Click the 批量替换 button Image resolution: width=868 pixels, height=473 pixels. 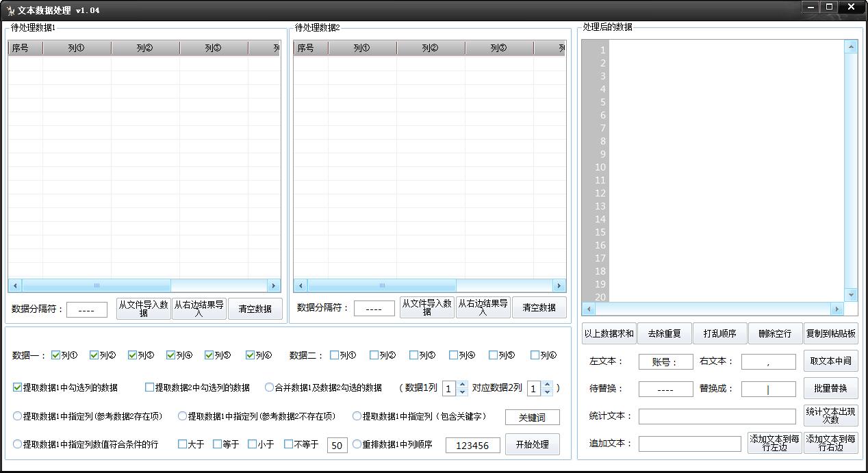click(831, 388)
